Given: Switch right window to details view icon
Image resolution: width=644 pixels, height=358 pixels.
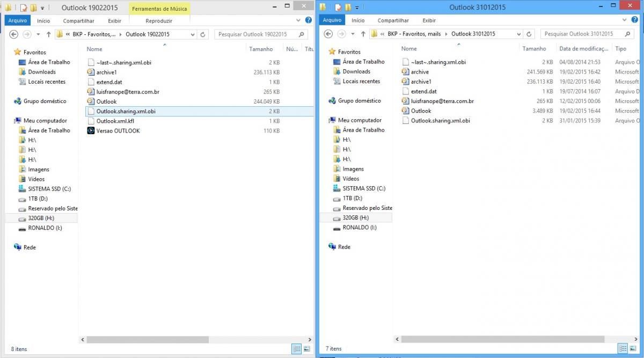Looking at the screenshot, I should tap(623, 348).
